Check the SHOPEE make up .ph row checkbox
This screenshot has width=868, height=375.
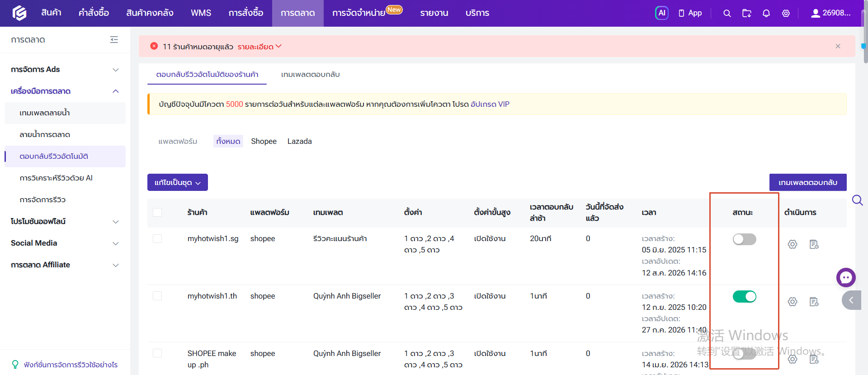click(157, 353)
